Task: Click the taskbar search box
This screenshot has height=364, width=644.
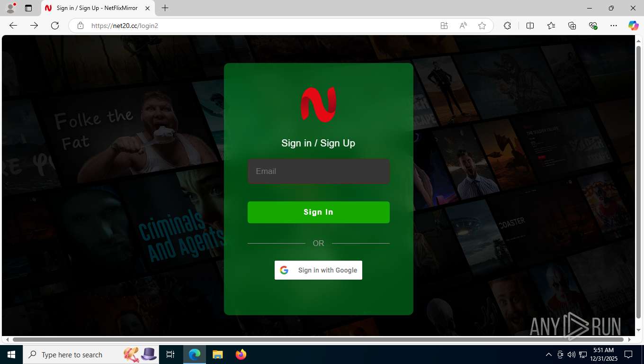Action: pos(91,355)
